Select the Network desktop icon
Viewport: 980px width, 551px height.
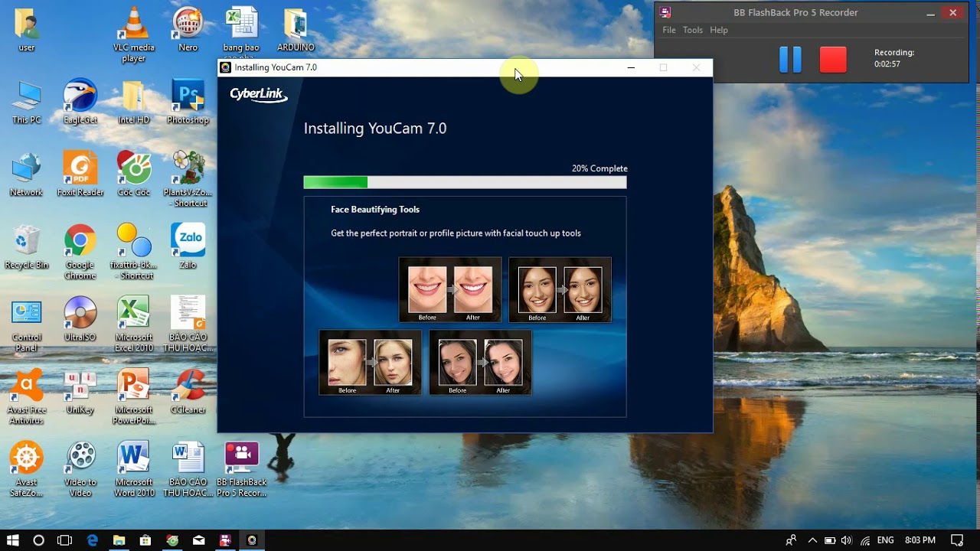click(27, 174)
